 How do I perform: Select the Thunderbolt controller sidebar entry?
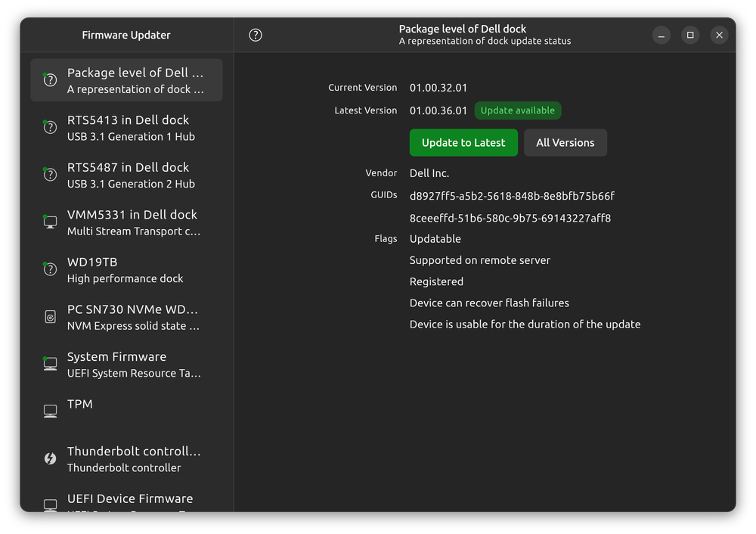tap(126, 458)
